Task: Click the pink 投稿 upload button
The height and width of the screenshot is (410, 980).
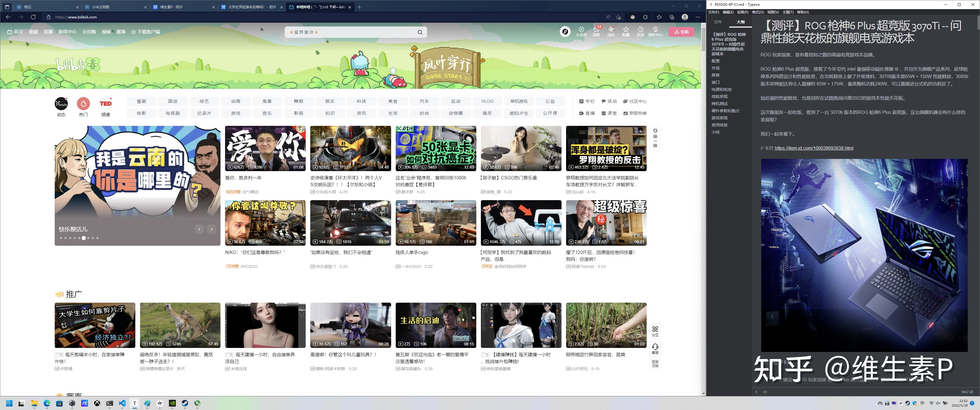Action: click(681, 32)
